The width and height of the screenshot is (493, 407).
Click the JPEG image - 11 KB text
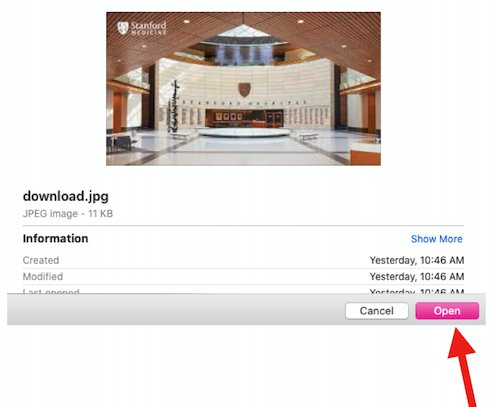coord(68,213)
